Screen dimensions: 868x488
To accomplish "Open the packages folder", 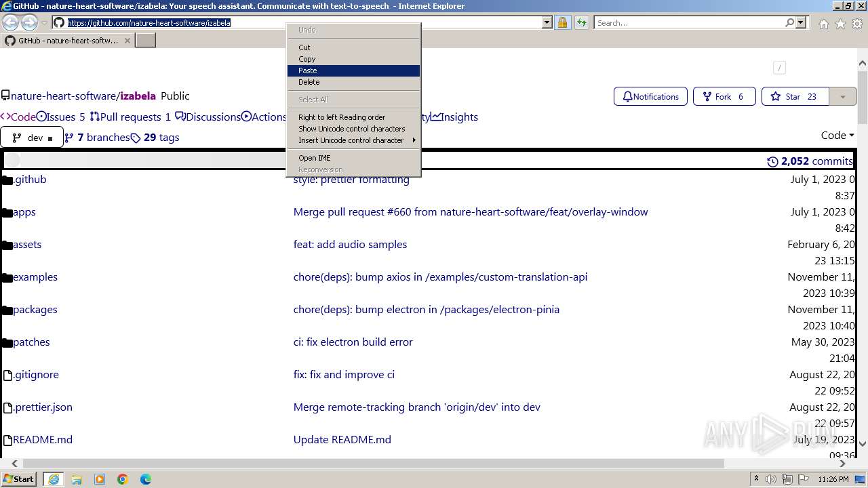I will pyautogui.click(x=35, y=309).
